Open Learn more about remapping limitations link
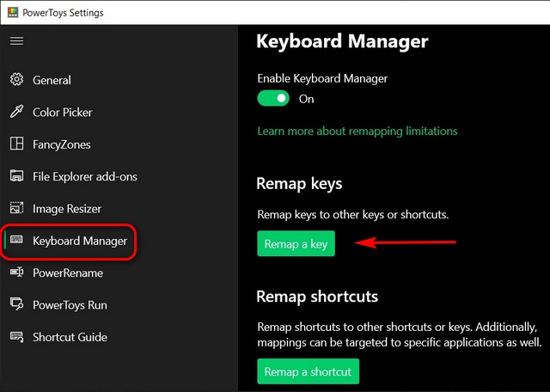This screenshot has width=550, height=392. [357, 131]
